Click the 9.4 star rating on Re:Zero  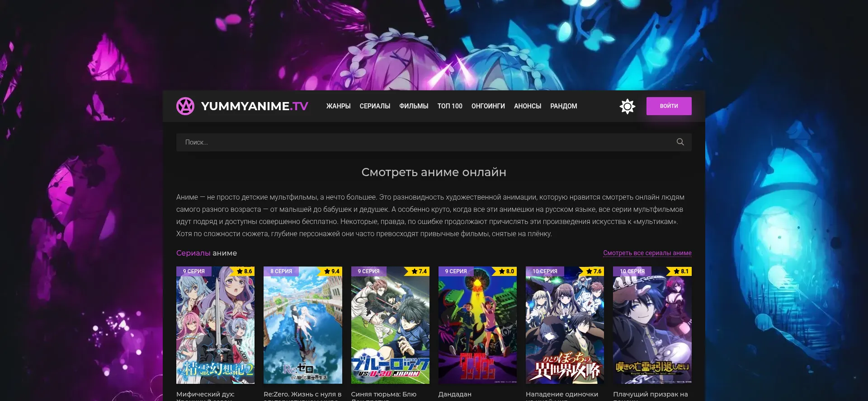[x=332, y=271]
